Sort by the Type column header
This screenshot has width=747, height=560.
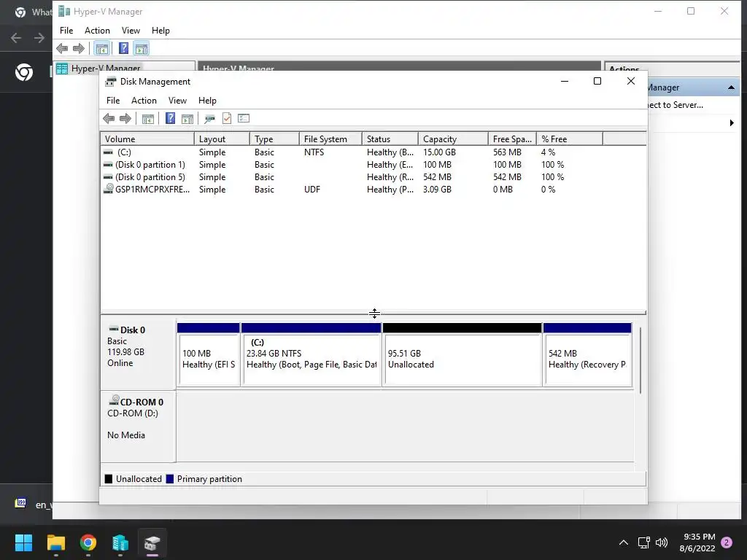pyautogui.click(x=274, y=139)
